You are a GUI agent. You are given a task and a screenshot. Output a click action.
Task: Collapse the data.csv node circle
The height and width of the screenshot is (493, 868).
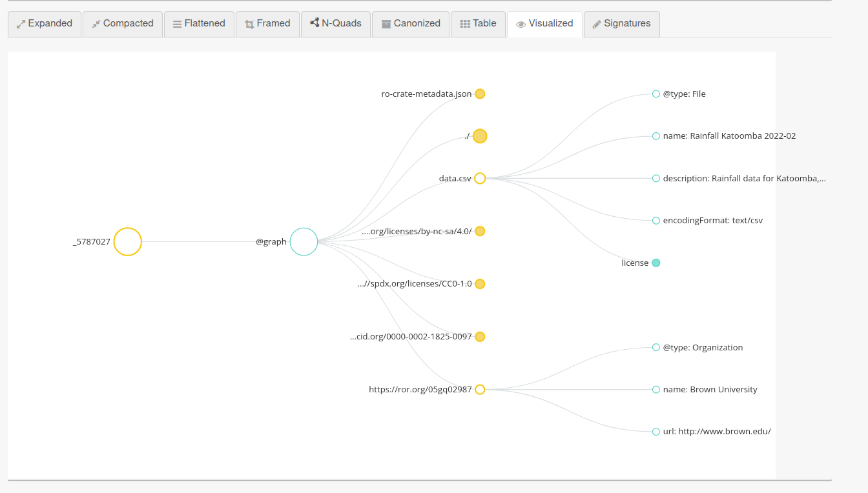click(480, 178)
